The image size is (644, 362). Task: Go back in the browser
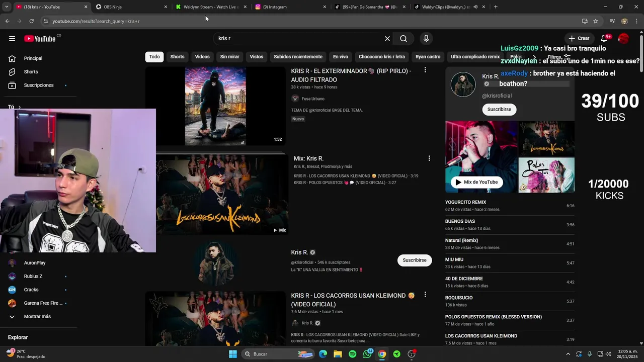[7, 21]
